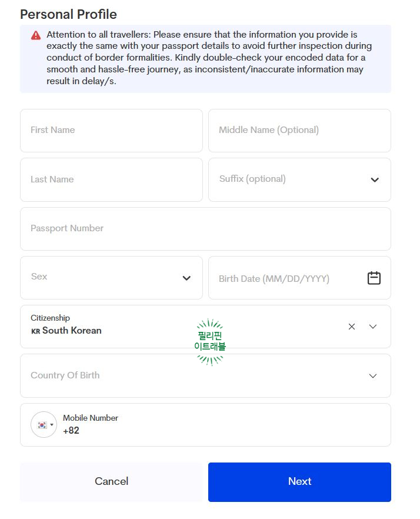
Task: Click the Last Name input
Action: click(111, 179)
